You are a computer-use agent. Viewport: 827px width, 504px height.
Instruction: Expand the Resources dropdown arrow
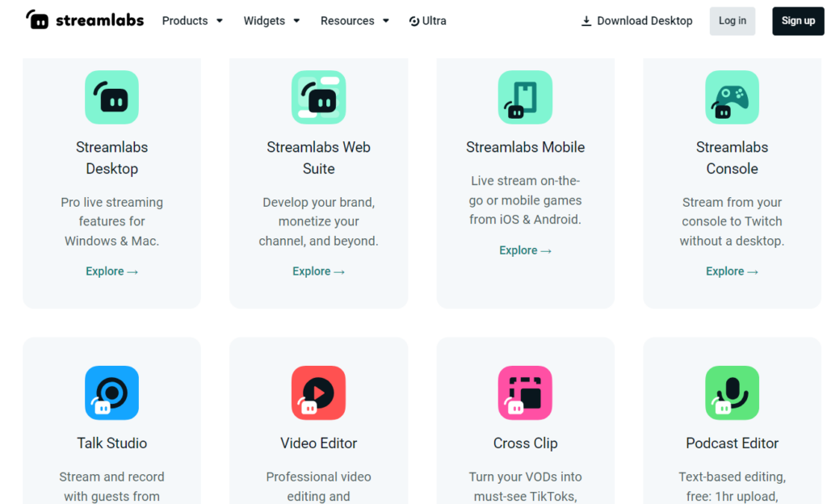[386, 20]
